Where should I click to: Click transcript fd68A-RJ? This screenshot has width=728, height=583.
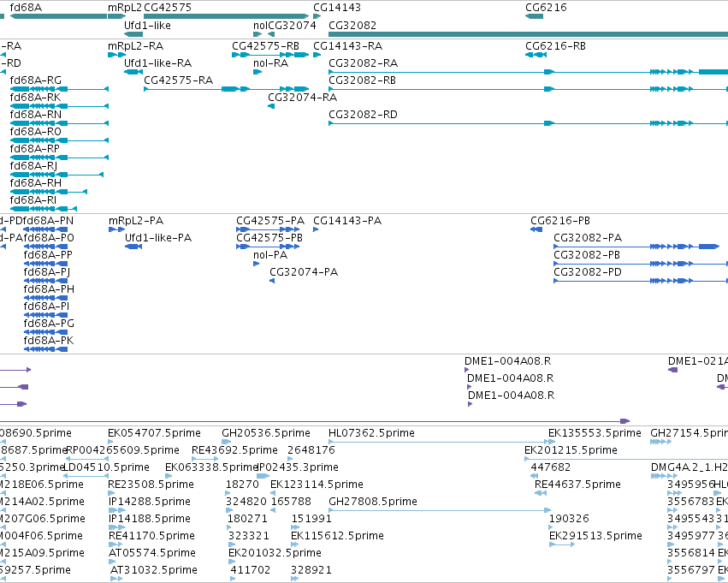56,175
